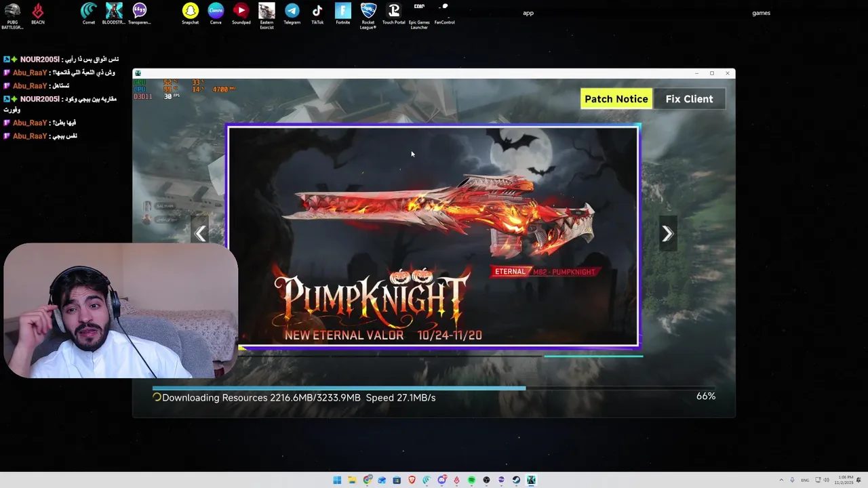
Task: Open Comet desktop shortcut
Action: pyautogui.click(x=89, y=14)
